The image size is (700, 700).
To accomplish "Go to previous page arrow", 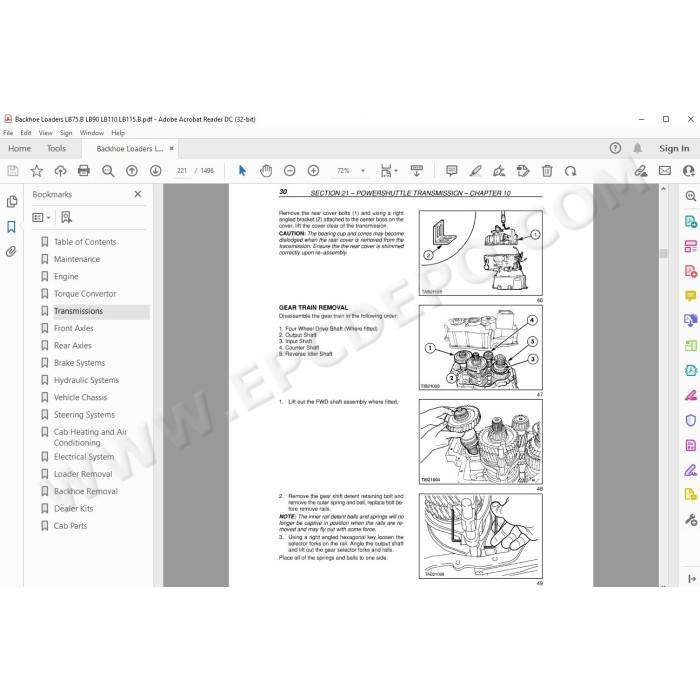I will tap(132, 171).
